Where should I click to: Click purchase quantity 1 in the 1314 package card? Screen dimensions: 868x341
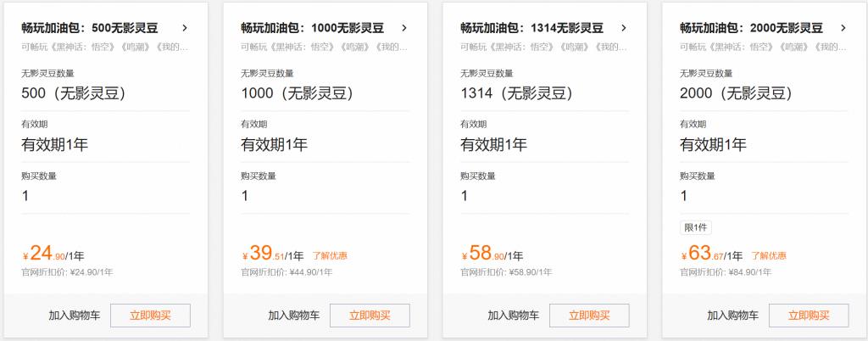pos(465,196)
